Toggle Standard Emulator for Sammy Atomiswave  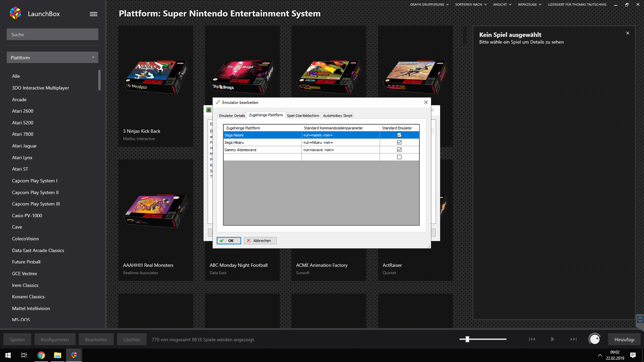click(399, 150)
